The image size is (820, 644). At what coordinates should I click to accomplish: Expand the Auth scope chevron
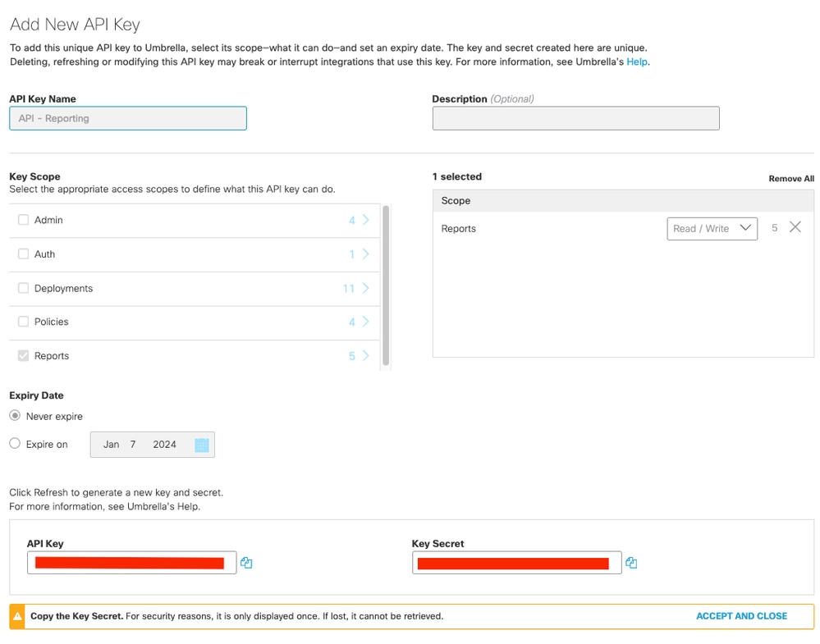365,254
